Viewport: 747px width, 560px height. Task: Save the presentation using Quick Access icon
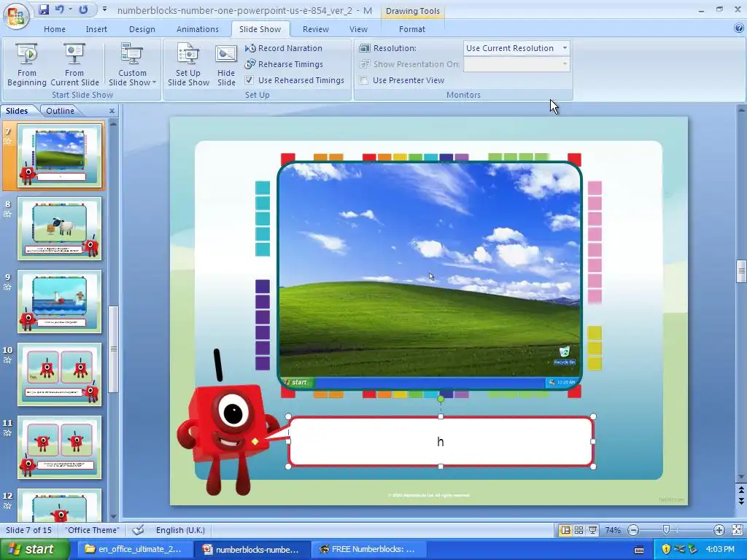tap(44, 9)
